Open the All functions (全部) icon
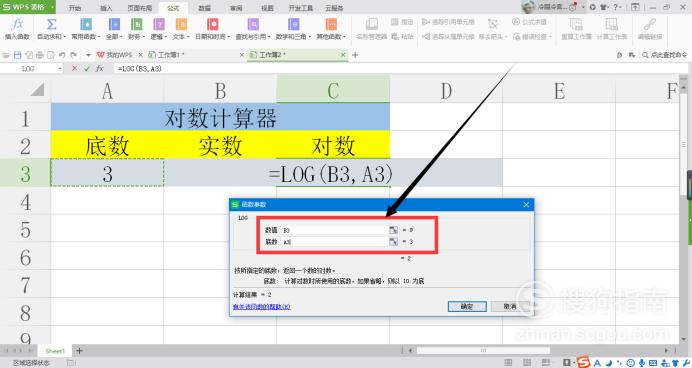This screenshot has width=692, height=368. point(114,24)
